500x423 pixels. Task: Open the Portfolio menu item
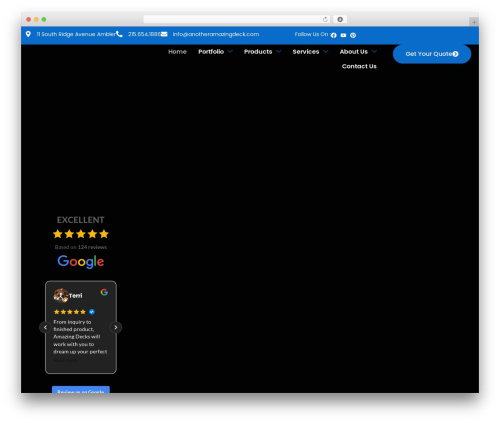click(x=211, y=52)
